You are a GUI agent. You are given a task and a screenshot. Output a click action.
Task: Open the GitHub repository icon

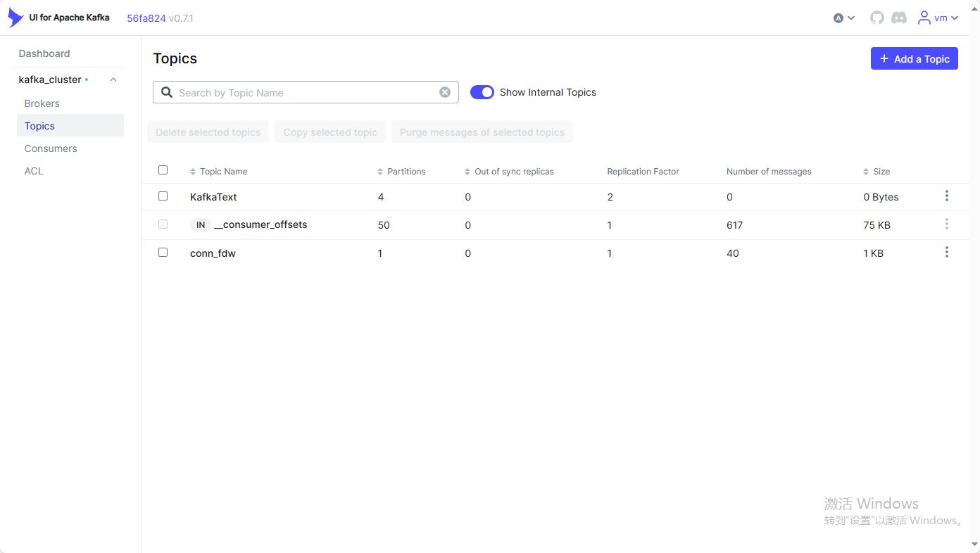coord(877,18)
